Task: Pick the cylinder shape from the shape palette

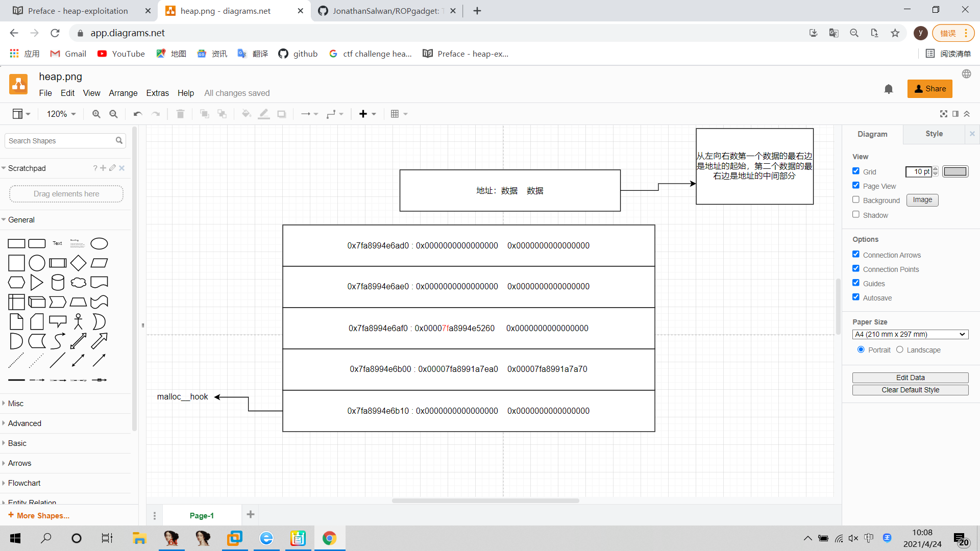Action: [58, 282]
